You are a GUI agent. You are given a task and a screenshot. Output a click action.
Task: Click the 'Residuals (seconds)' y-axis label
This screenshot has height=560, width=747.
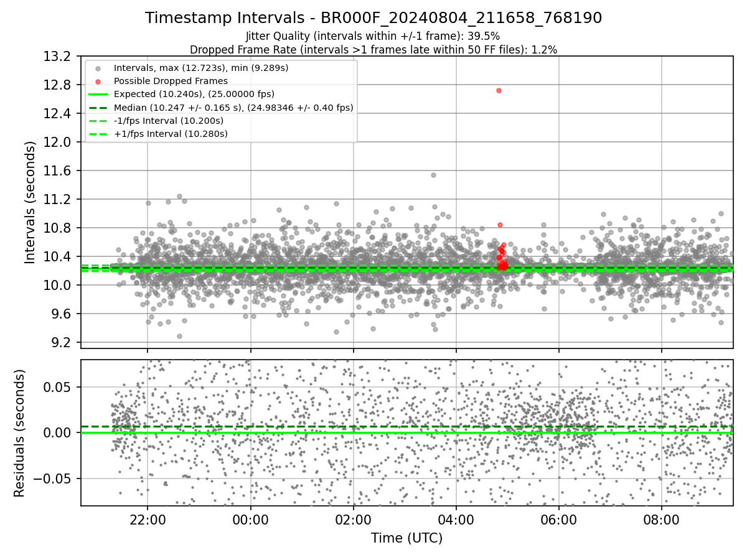coord(19,433)
